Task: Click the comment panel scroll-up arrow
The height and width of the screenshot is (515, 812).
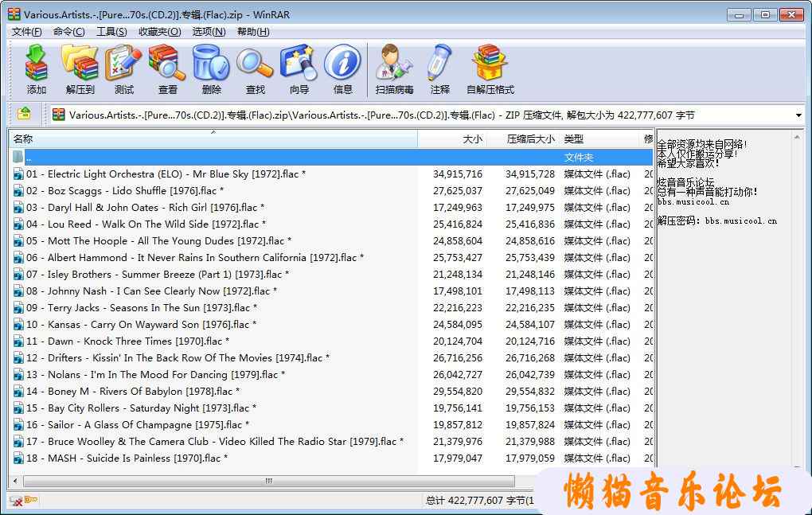Action: pyautogui.click(x=797, y=137)
